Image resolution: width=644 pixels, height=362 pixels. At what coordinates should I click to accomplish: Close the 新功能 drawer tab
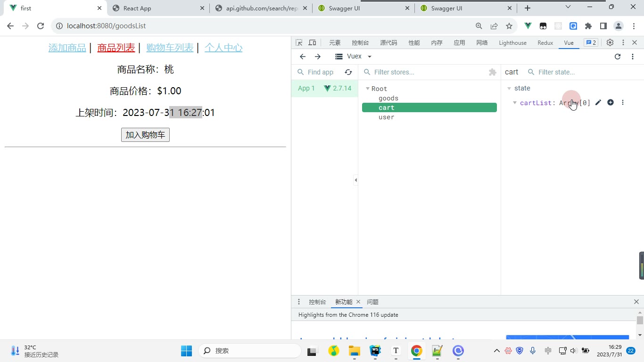pos(358,302)
